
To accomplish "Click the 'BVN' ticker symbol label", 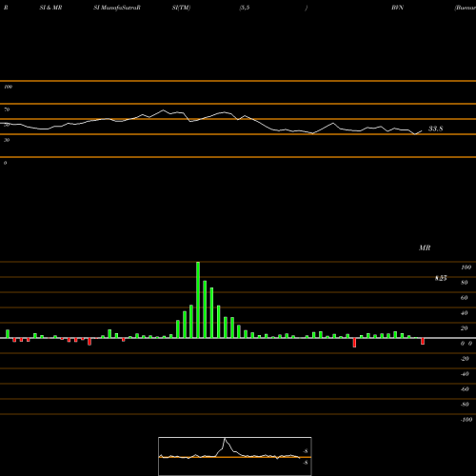I will 397,8.
